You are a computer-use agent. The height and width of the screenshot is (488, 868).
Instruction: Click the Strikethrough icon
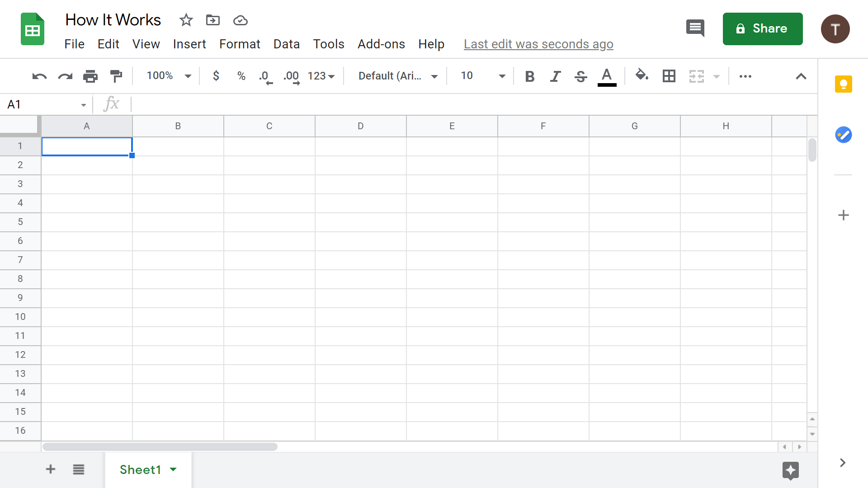point(580,76)
